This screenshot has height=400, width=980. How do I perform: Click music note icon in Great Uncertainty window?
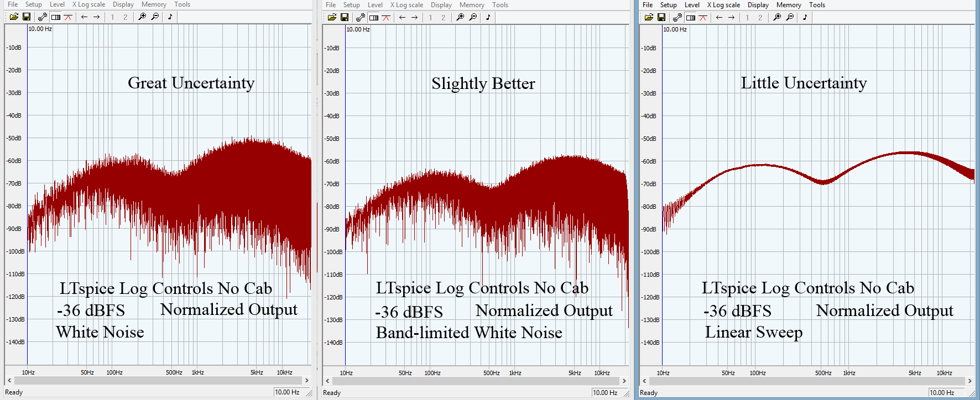pos(170,17)
